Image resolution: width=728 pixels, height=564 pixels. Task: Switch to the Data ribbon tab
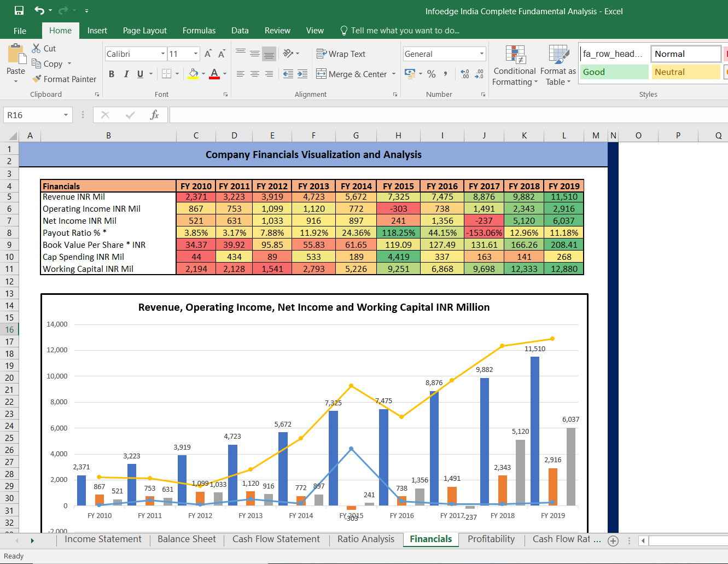pyautogui.click(x=240, y=31)
